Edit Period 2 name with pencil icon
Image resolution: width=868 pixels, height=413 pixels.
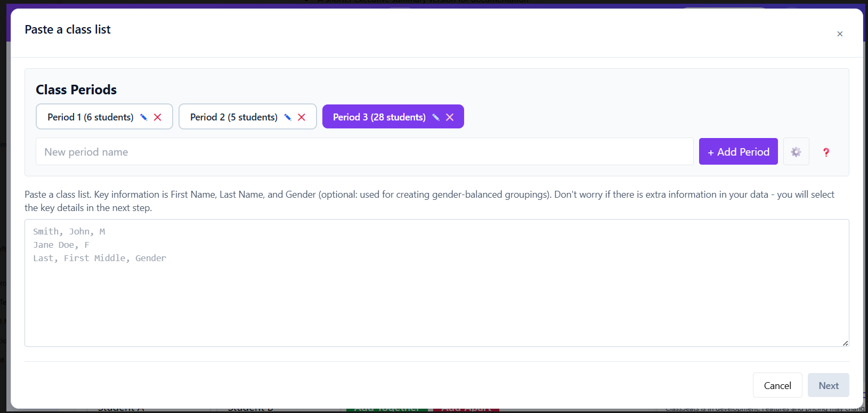pos(288,117)
